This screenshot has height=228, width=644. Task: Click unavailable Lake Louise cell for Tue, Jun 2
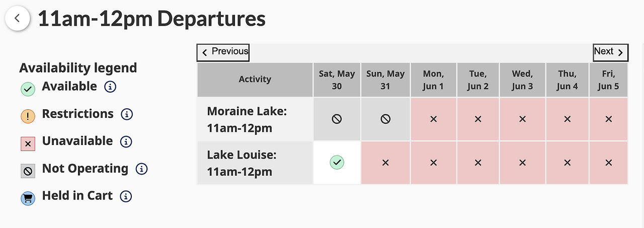(478, 163)
